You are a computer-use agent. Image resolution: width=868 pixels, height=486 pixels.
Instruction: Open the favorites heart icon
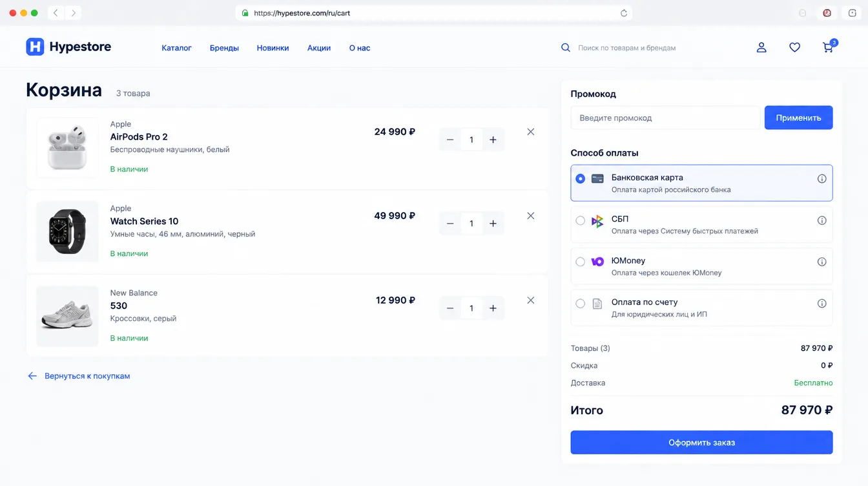pyautogui.click(x=794, y=47)
